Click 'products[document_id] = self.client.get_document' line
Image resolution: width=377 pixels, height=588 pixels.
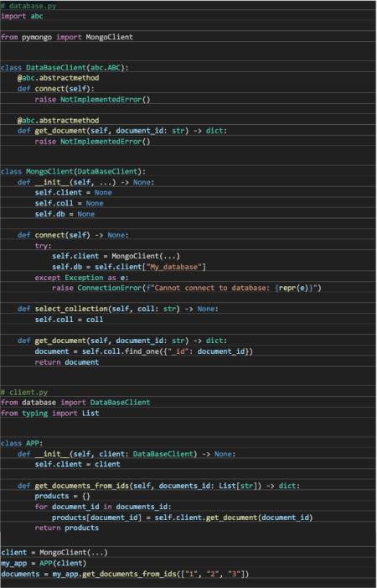pyautogui.click(x=183, y=518)
